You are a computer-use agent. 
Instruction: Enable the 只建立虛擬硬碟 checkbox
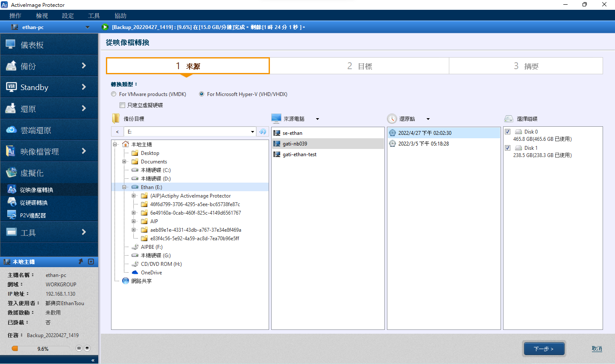(123, 105)
